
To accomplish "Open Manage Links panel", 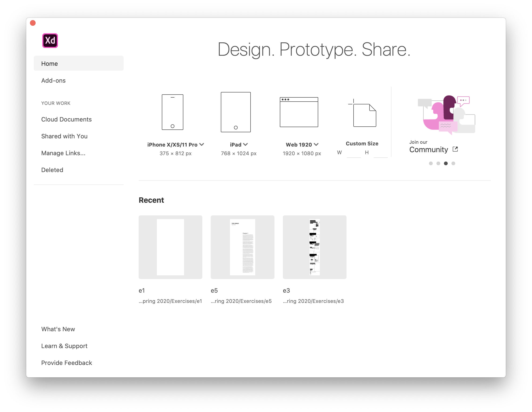I will (63, 153).
